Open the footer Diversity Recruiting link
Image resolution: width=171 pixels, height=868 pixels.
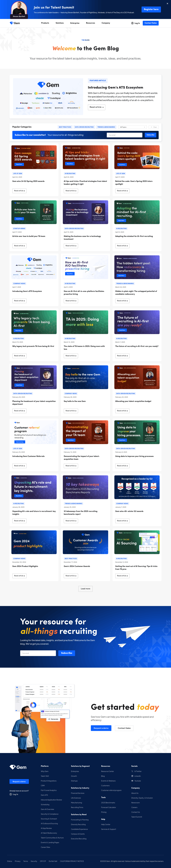[78, 824]
